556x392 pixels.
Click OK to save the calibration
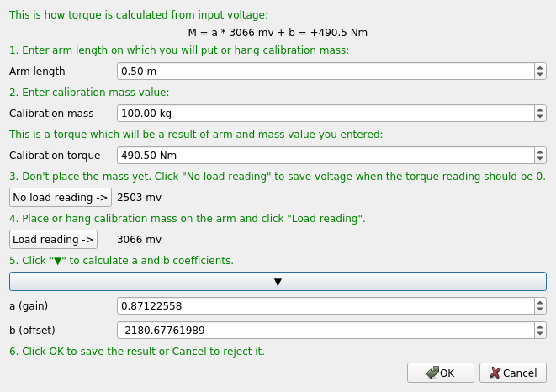click(441, 373)
